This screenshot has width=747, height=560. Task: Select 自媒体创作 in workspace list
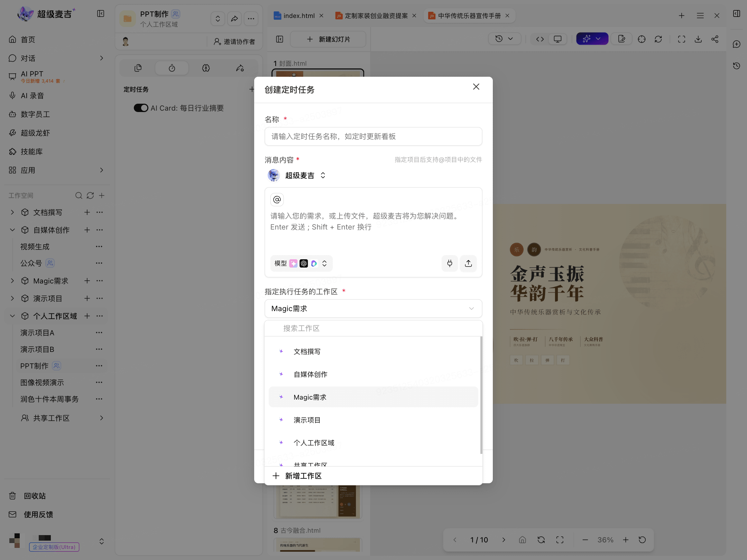[x=373, y=374]
